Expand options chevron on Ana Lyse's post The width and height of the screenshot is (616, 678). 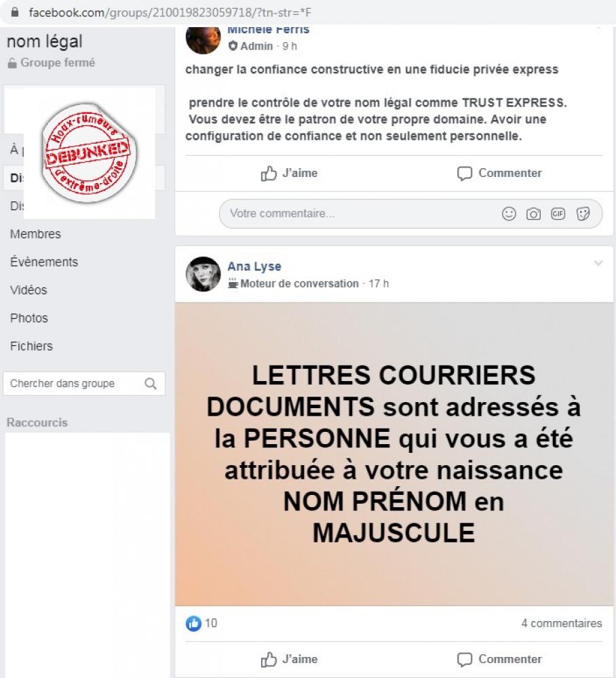[598, 263]
